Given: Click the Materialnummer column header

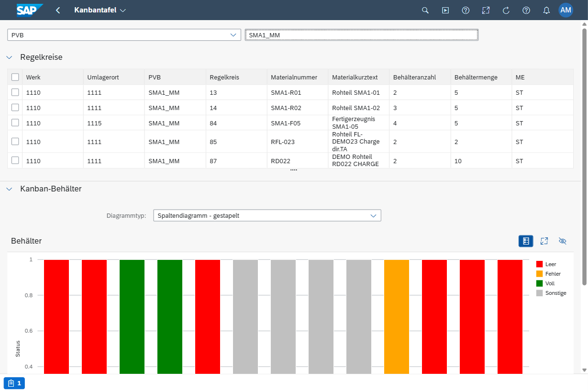Looking at the screenshot, I should pos(298,77).
